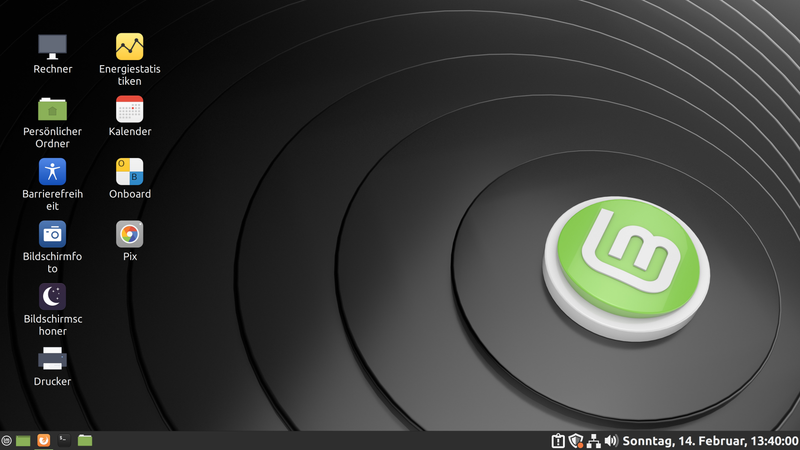The width and height of the screenshot is (800, 450).
Task: Select the Onboard keyboard icon
Action: (x=130, y=171)
